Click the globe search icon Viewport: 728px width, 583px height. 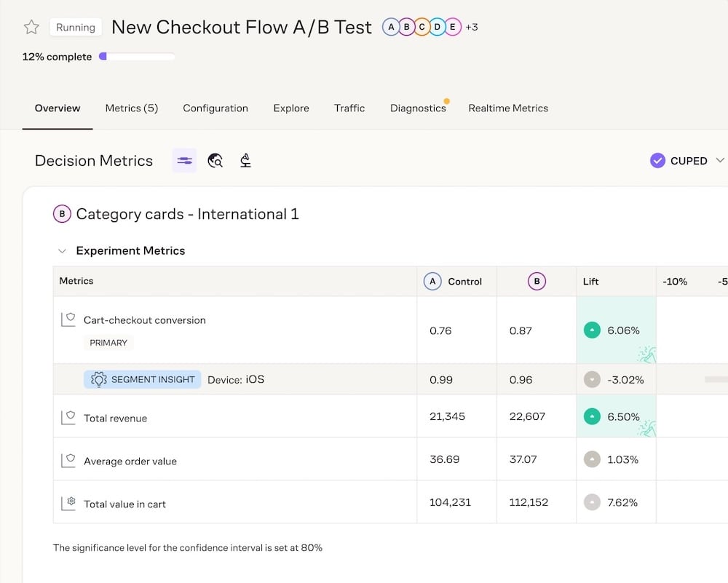[215, 161]
